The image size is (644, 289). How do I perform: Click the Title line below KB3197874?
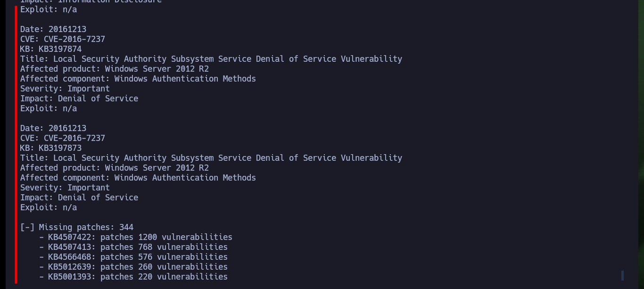[211, 59]
